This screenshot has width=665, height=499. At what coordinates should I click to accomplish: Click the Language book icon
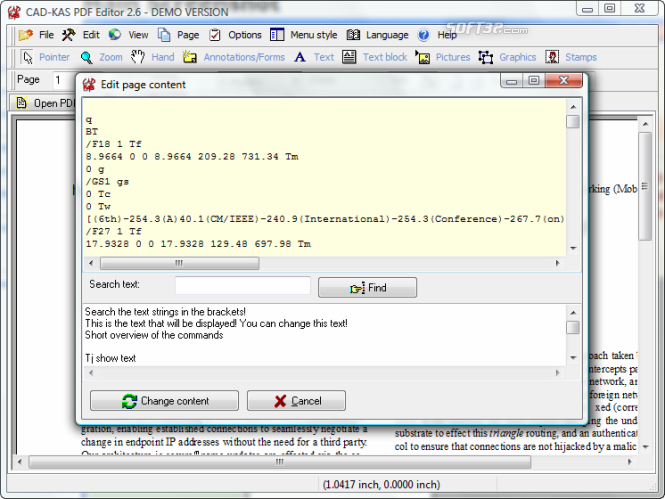353,34
